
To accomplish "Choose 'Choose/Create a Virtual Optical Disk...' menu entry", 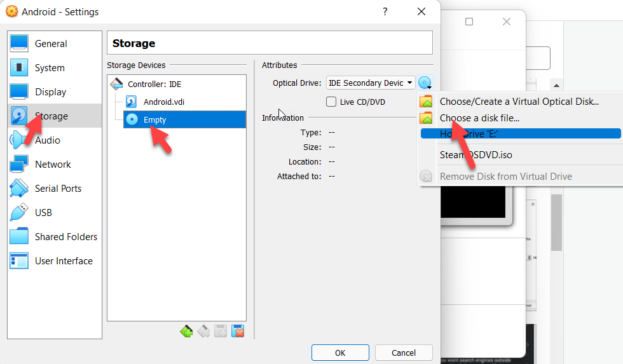I will click(x=519, y=101).
